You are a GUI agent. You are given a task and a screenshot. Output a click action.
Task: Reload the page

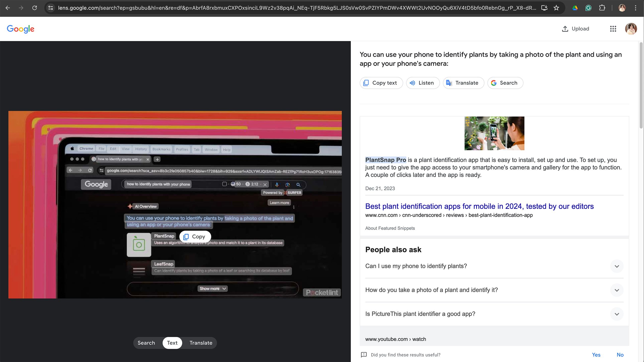[35, 8]
